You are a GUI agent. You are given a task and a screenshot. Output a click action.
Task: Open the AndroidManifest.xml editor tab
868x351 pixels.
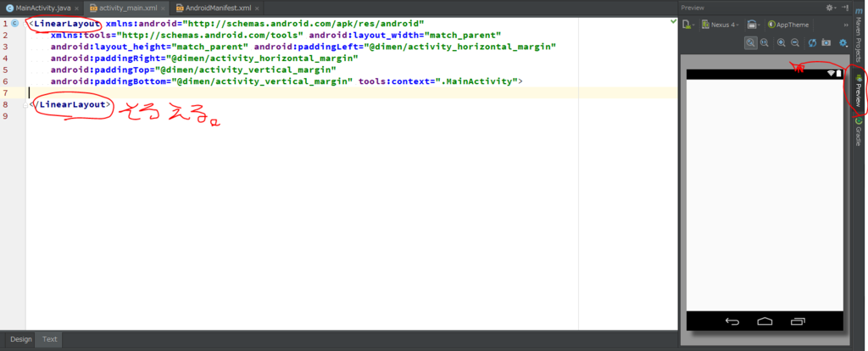click(218, 8)
